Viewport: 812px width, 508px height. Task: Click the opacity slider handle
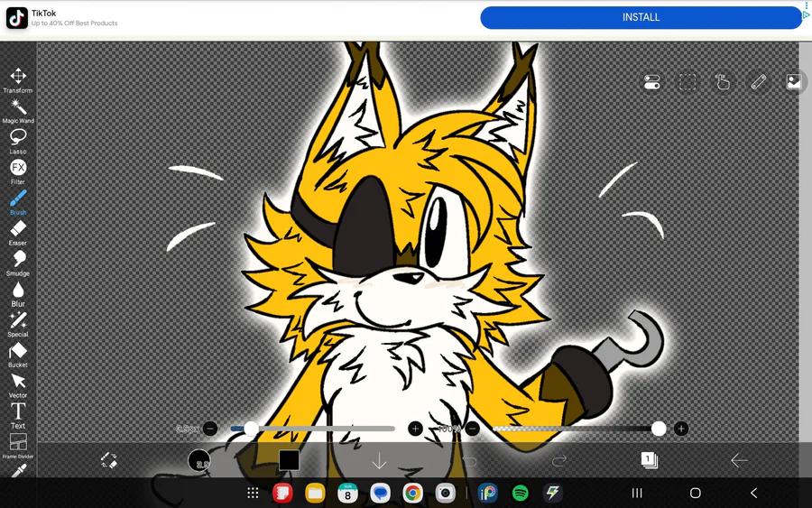point(659,429)
